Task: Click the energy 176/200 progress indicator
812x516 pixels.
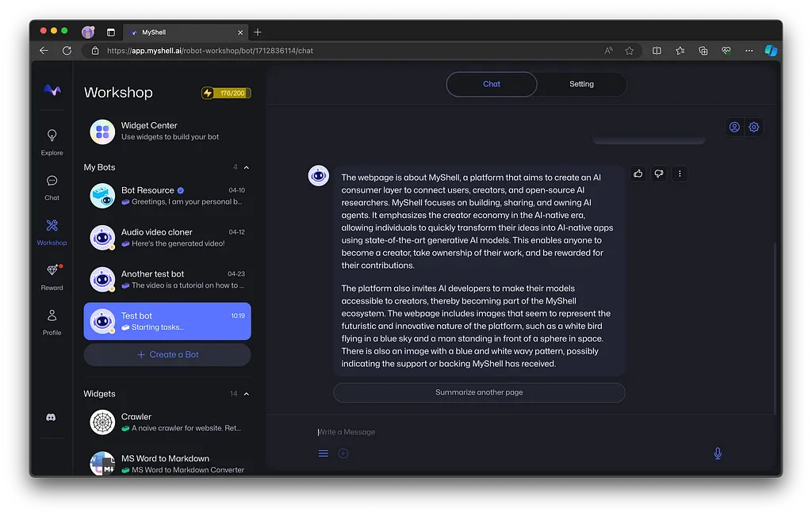Action: point(226,93)
